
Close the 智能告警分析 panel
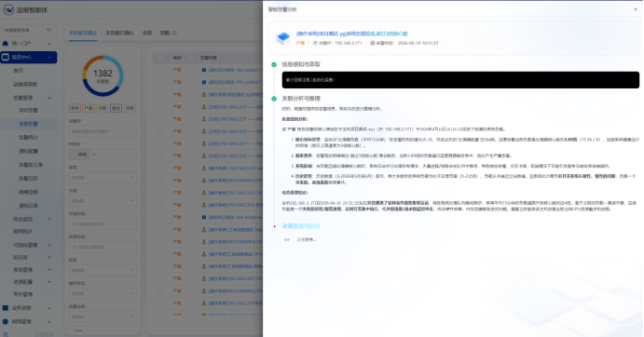pos(635,9)
